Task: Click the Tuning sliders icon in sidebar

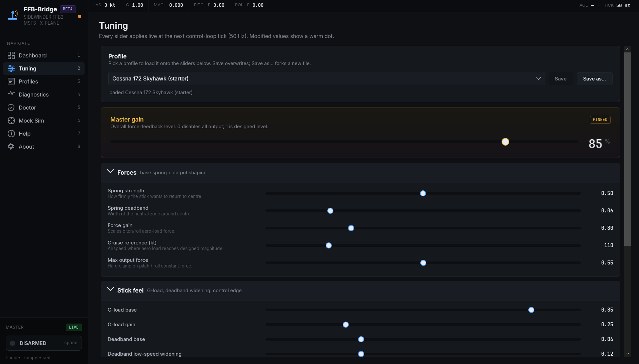Action: [11, 68]
